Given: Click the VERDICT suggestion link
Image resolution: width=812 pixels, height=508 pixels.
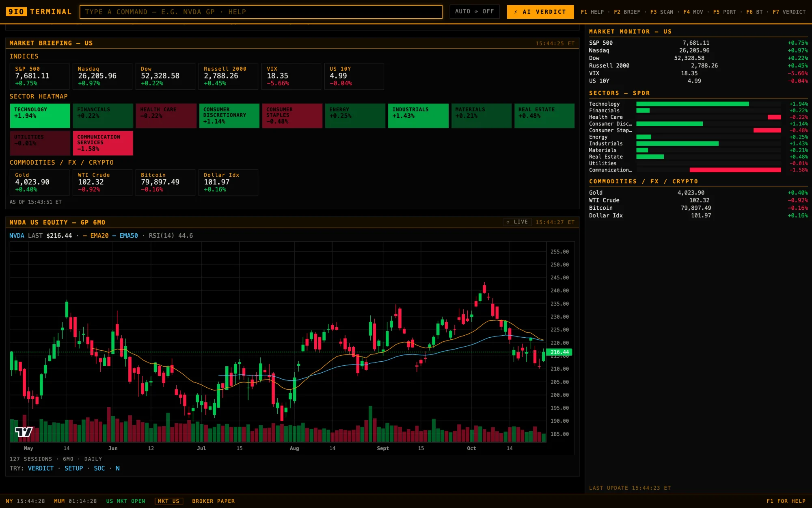Looking at the screenshot, I should click(x=41, y=468).
